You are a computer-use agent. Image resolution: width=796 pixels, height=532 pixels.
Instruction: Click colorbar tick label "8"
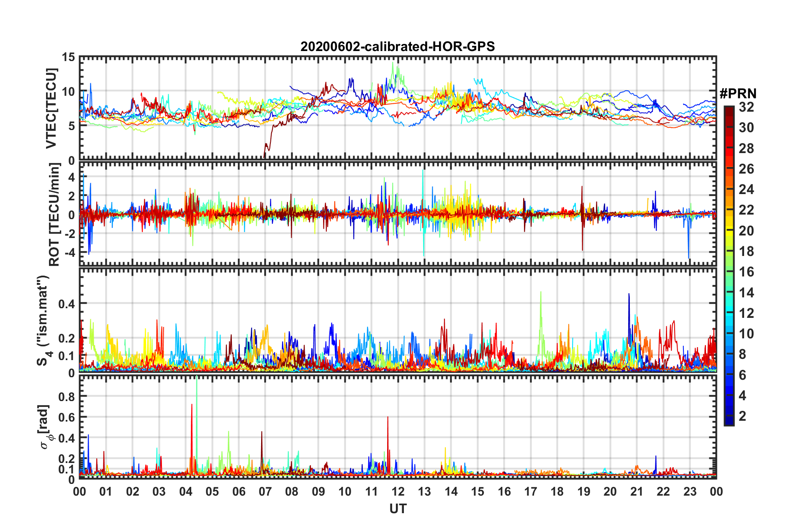tap(742, 354)
